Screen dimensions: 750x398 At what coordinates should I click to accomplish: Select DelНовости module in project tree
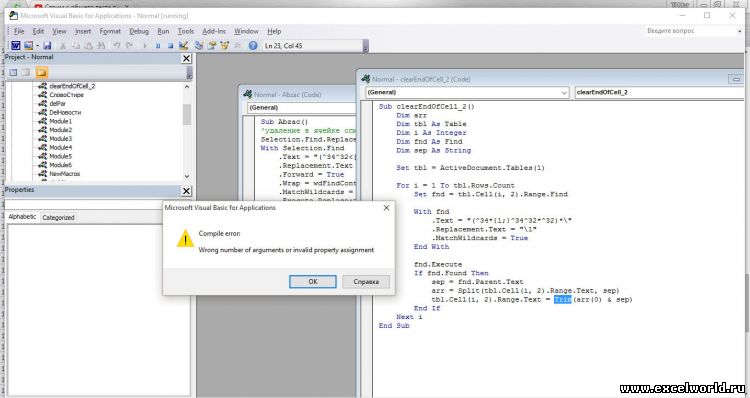(65, 112)
